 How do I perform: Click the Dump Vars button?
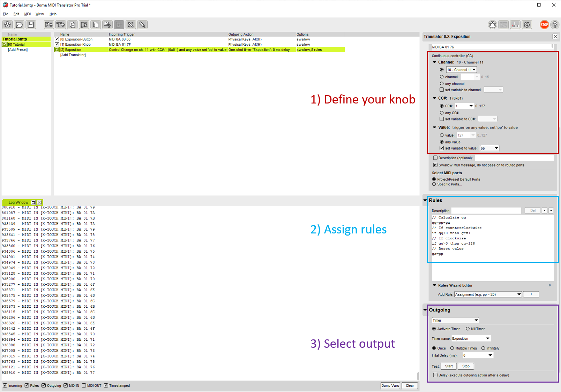(390, 385)
